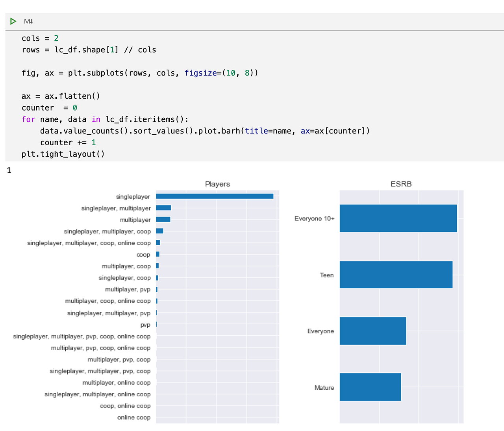Viewport: 504px width, 431px height.
Task: Click the online coop axis label
Action: point(134,417)
